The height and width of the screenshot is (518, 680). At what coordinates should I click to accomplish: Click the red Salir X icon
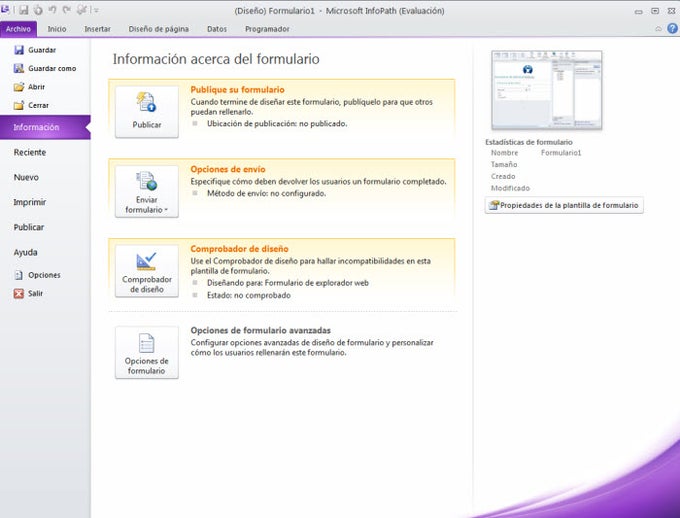tap(19, 294)
